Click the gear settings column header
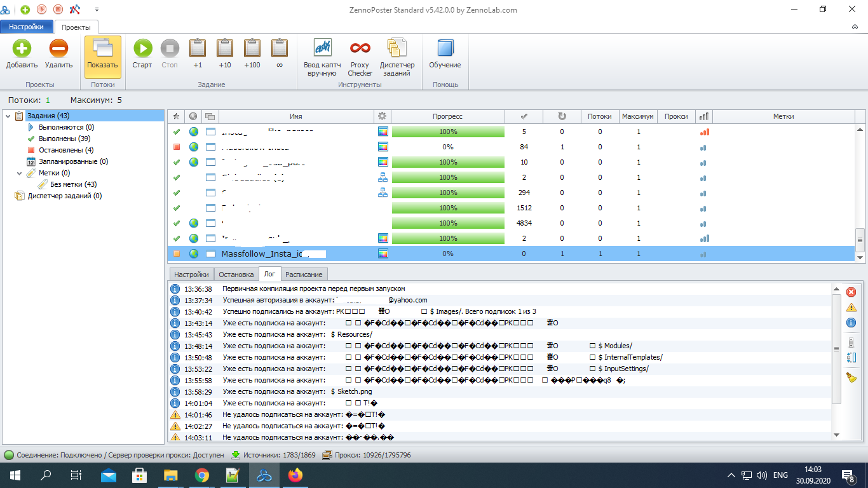The image size is (868, 488). [x=382, y=116]
